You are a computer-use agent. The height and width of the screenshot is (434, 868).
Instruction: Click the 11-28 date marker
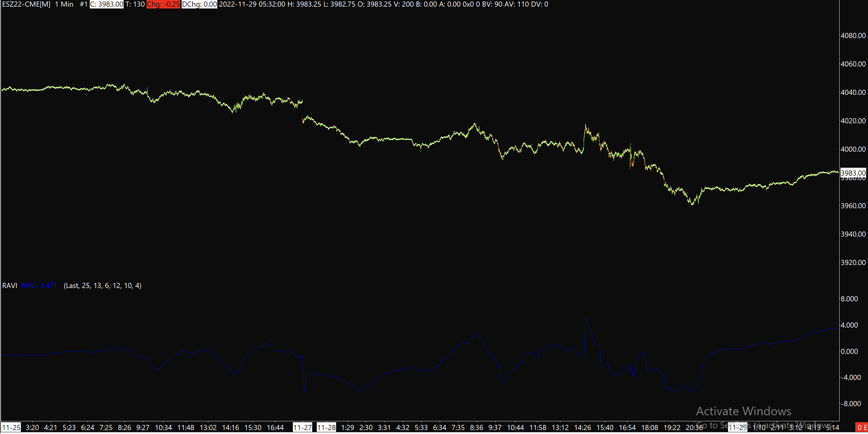point(326,427)
